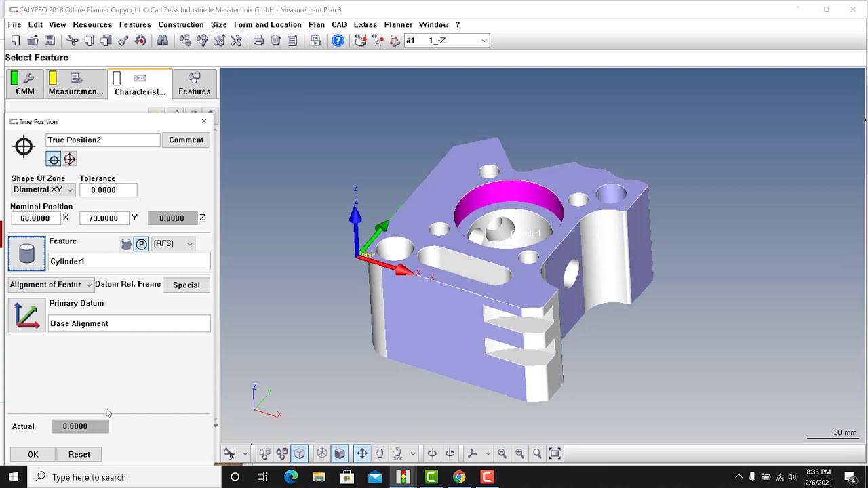Open the Alignment of Feature dropdown
The image size is (868, 488).
pos(51,285)
